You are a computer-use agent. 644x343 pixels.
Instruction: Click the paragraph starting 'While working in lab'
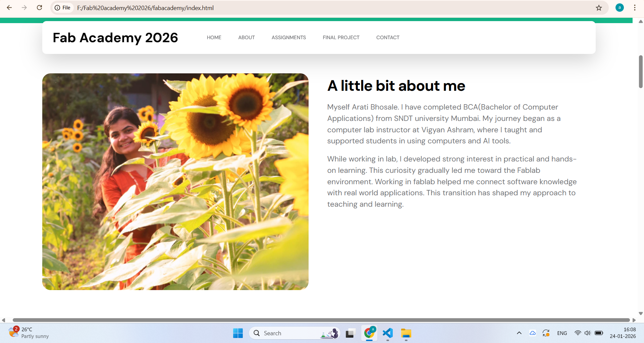(452, 182)
